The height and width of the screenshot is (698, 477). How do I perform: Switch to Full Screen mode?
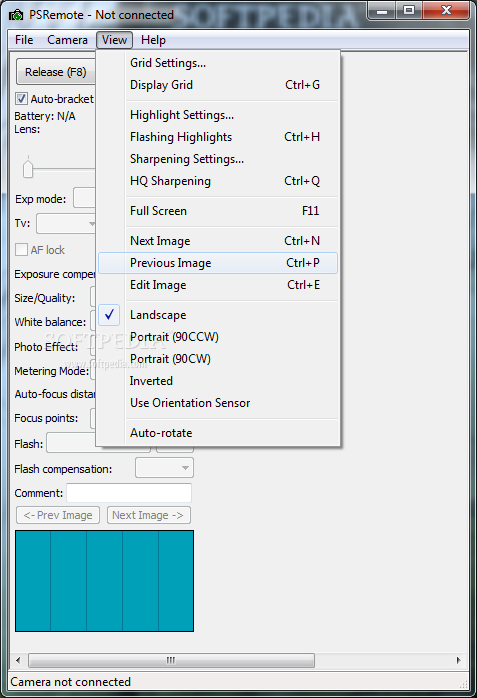[218, 211]
